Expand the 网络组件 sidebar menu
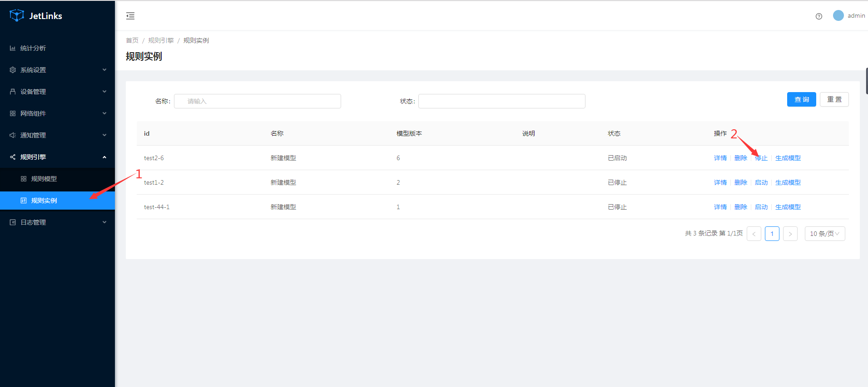 57,113
